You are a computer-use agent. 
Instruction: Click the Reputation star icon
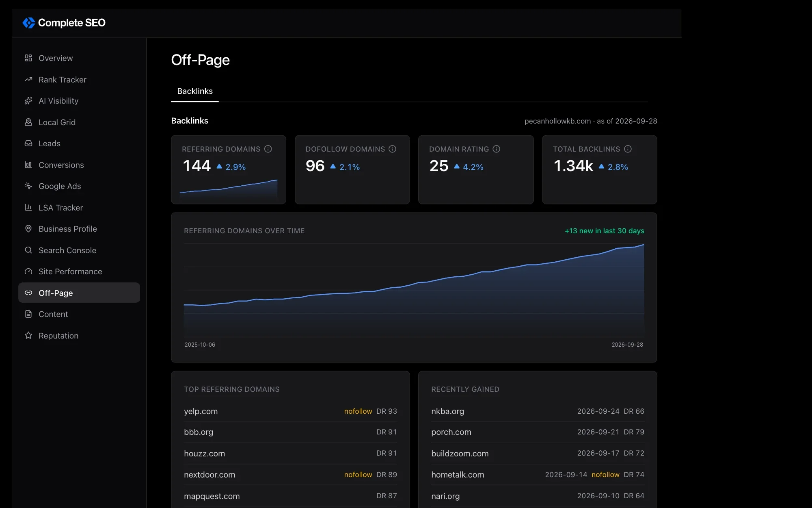pos(28,336)
